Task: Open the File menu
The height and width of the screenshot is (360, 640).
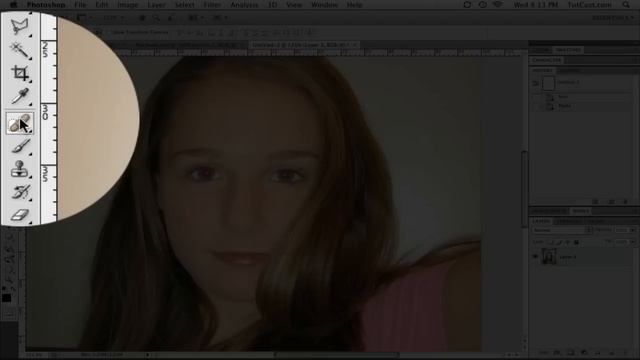Action: [80, 5]
